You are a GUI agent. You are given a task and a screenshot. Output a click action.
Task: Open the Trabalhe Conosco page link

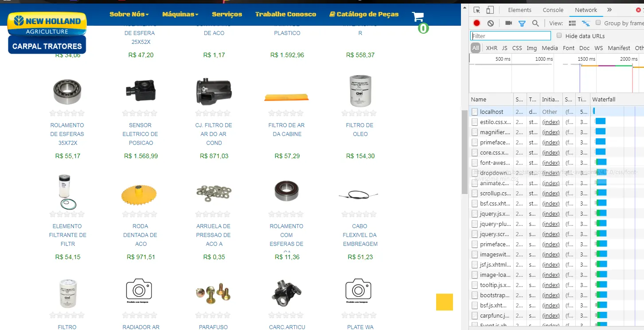pos(286,14)
